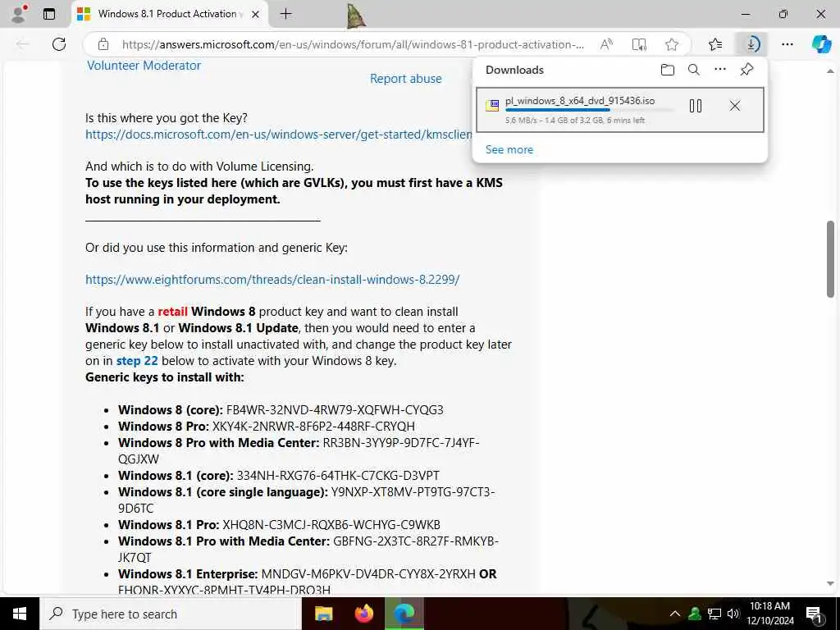The height and width of the screenshot is (630, 840).
Task: Click pl_windows_8_x64_dvd_915436.iso file name
Action: click(580, 101)
